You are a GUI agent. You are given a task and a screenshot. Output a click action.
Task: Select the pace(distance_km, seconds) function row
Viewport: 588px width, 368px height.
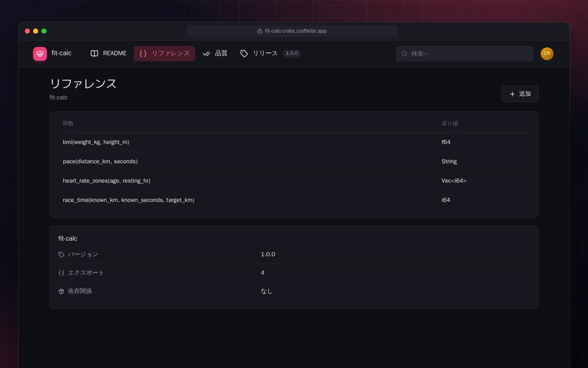point(294,161)
